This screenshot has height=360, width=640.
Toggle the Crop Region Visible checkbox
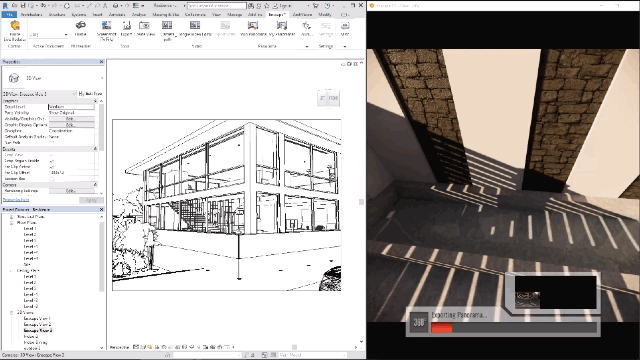(51, 161)
